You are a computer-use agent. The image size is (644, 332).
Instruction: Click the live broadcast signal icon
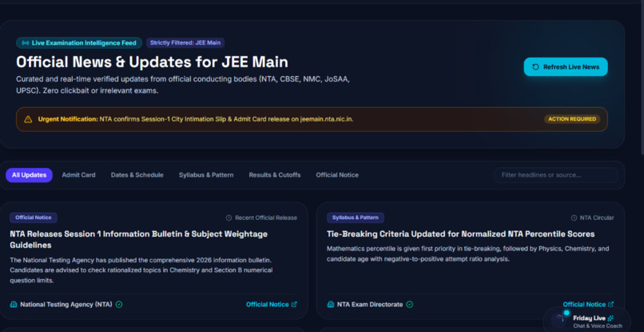pos(26,42)
